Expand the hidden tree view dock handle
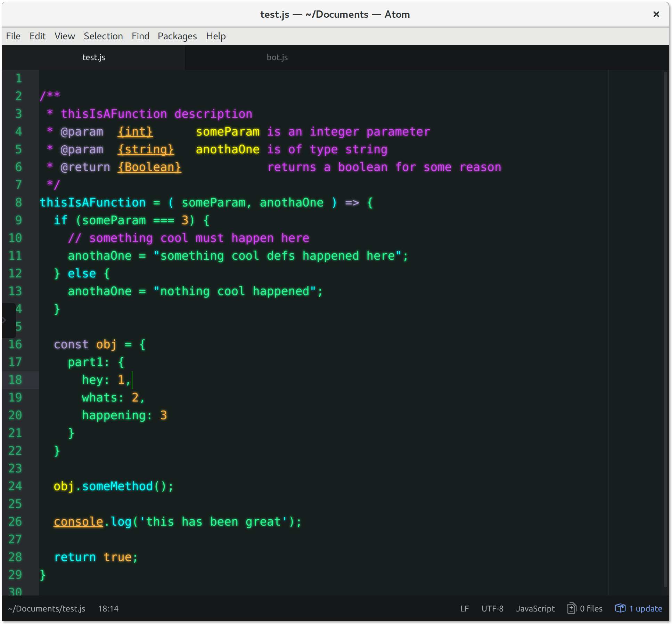This screenshot has width=672, height=624. click(5, 320)
